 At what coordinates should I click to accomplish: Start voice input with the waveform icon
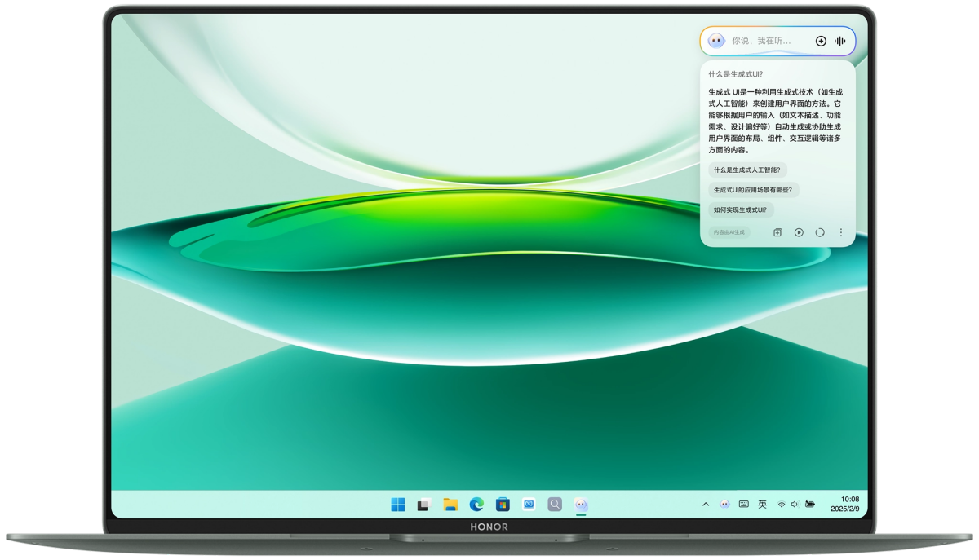(x=839, y=41)
